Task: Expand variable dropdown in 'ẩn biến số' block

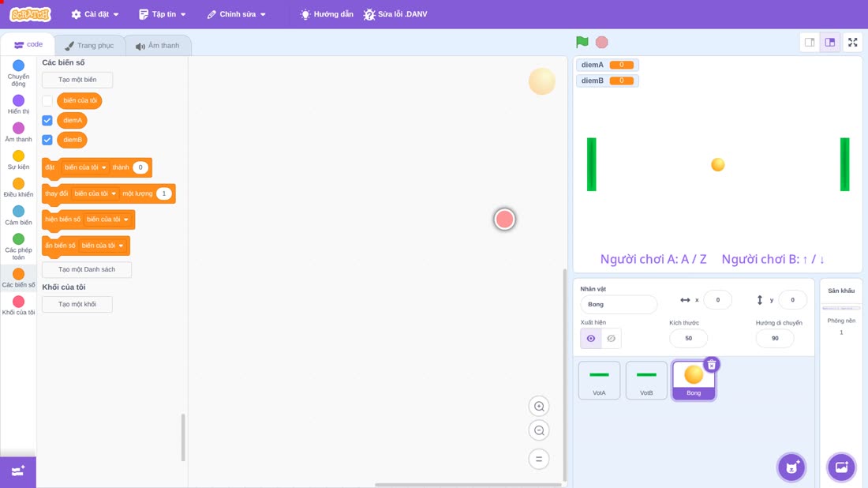Action: [103, 246]
